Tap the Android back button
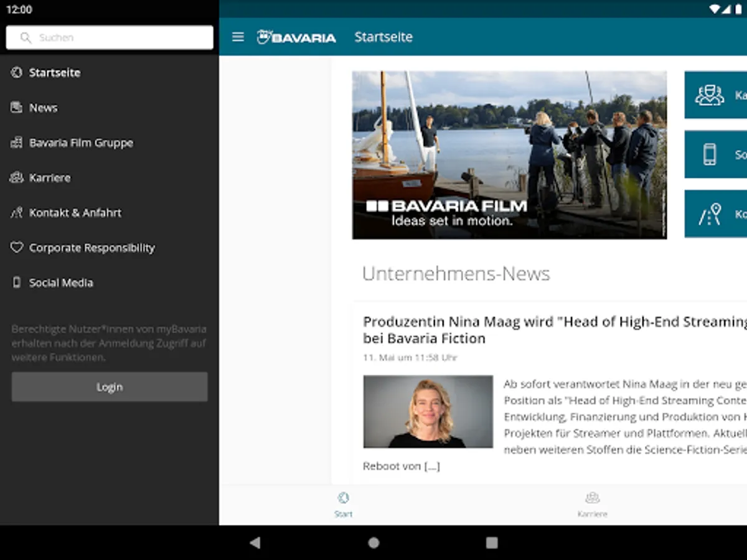The image size is (747, 560). (255, 543)
